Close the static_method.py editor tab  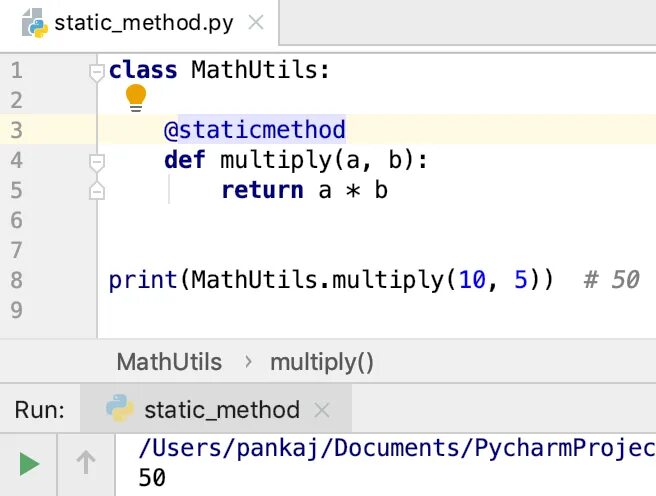tap(255, 23)
